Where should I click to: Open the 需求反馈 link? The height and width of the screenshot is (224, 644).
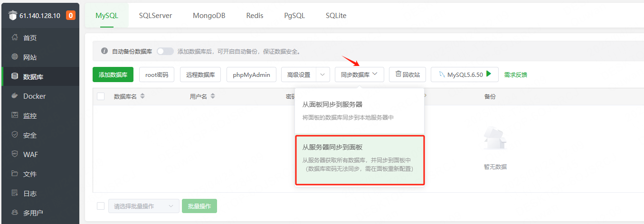pyautogui.click(x=516, y=75)
